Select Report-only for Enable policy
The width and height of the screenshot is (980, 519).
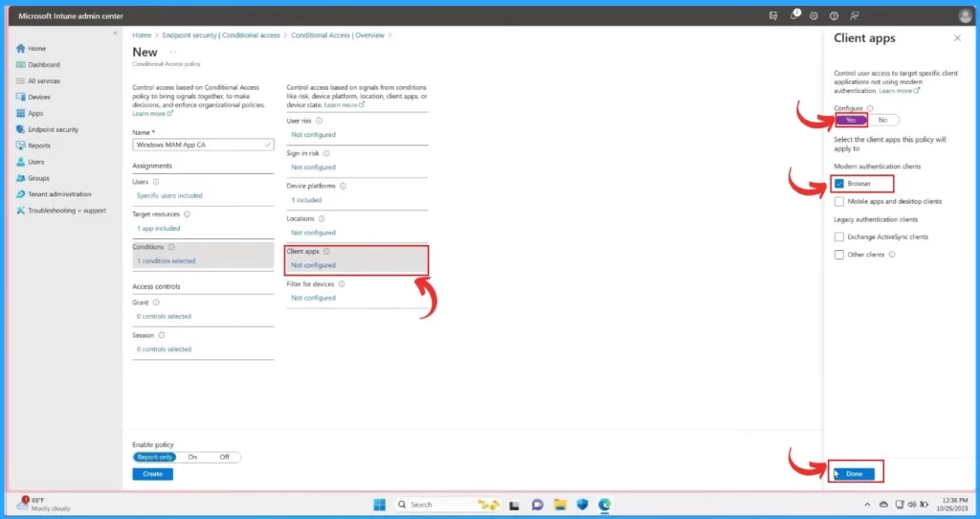[x=154, y=457]
